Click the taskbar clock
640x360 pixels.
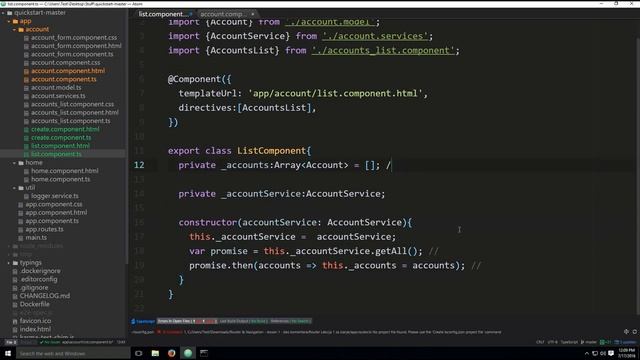(x=627, y=353)
